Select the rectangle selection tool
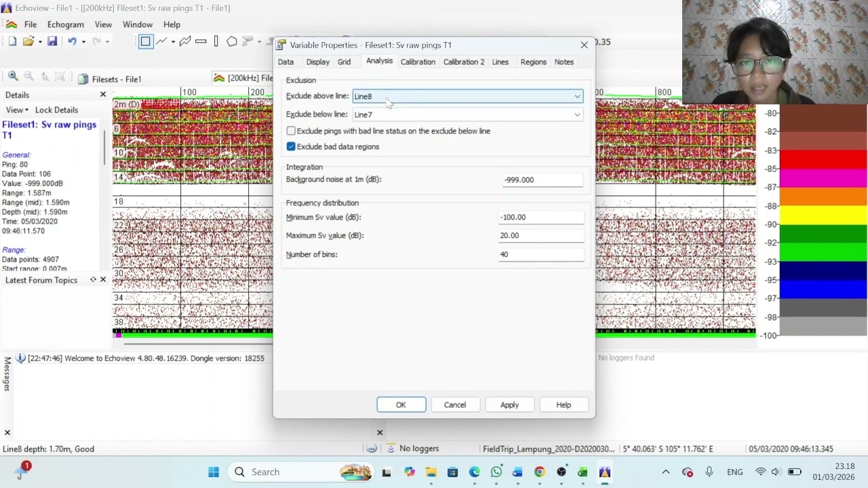Screen dimensions: 868x488 (x=145, y=41)
